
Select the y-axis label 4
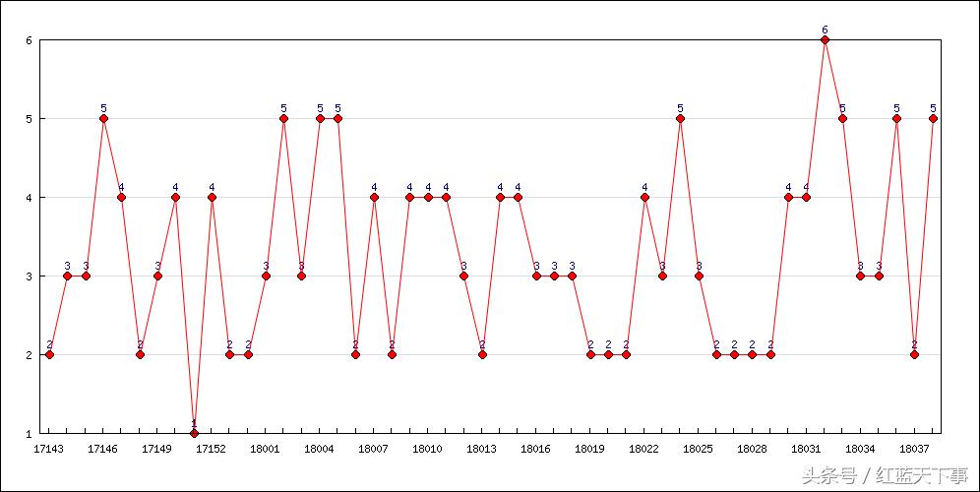coord(28,198)
